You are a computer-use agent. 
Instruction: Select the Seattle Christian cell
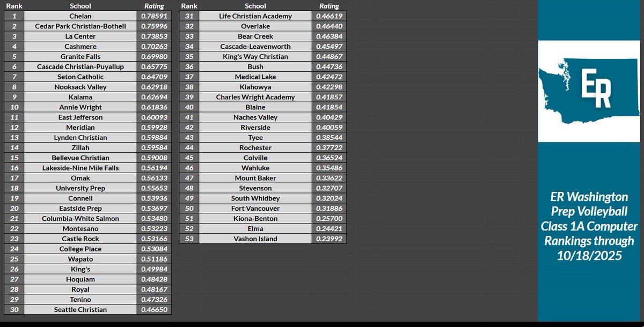[80, 310]
